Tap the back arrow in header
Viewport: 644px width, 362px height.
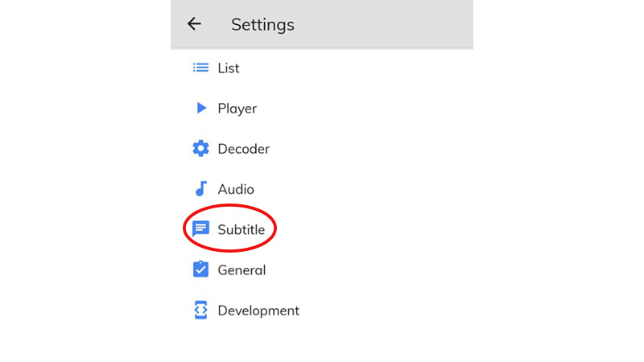[x=194, y=24]
